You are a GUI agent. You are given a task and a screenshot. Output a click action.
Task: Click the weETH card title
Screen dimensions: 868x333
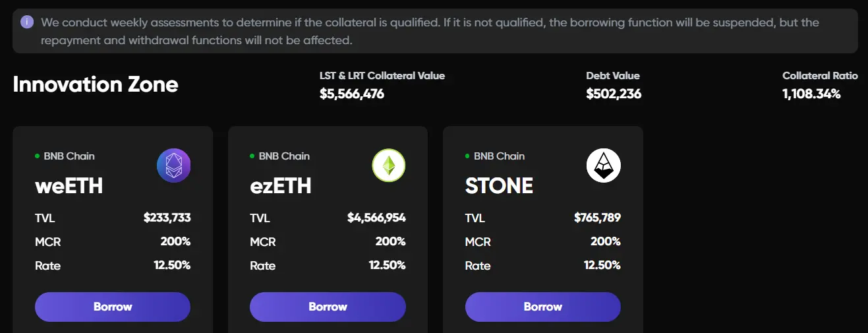coord(69,186)
